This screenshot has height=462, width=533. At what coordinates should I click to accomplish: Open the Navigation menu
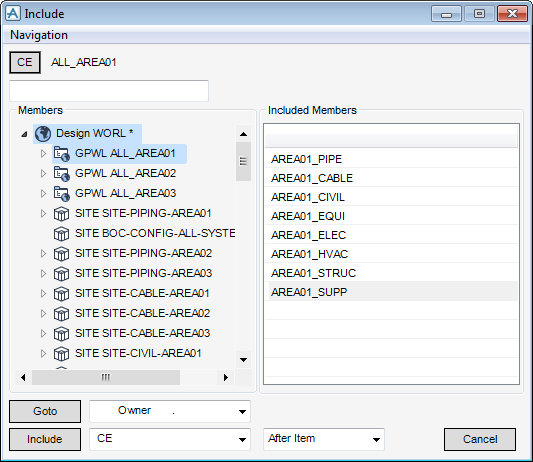coord(39,35)
